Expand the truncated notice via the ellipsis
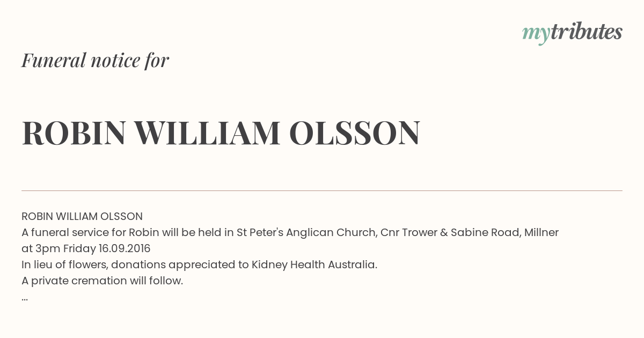The height and width of the screenshot is (338, 644). [25, 298]
